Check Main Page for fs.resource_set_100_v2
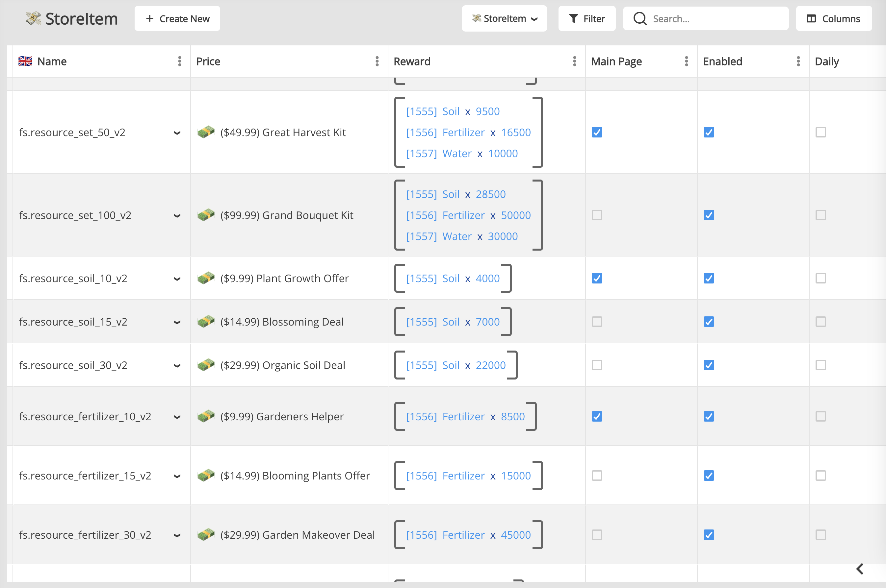 pos(597,215)
